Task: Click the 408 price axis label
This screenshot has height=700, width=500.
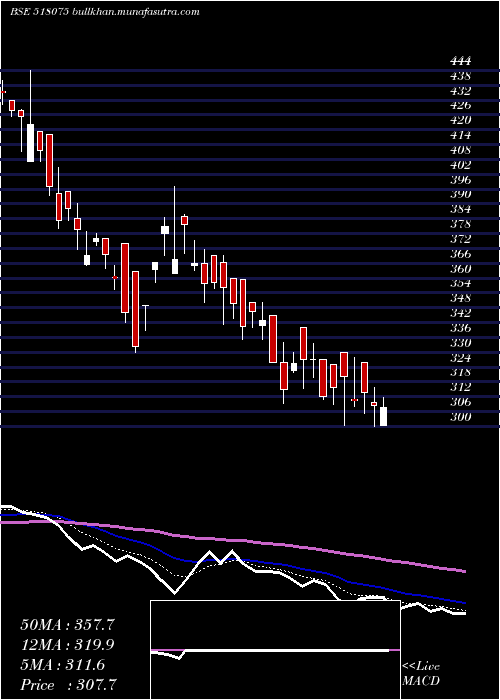Action: click(x=460, y=150)
